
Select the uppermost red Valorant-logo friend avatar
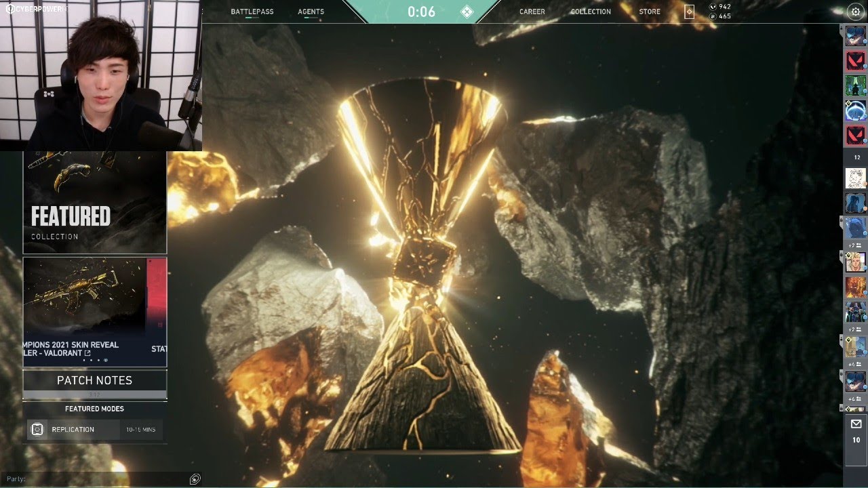[856, 61]
